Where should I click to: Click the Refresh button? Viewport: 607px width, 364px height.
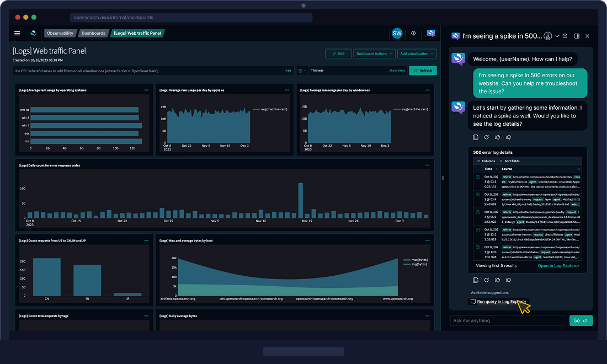tap(423, 71)
